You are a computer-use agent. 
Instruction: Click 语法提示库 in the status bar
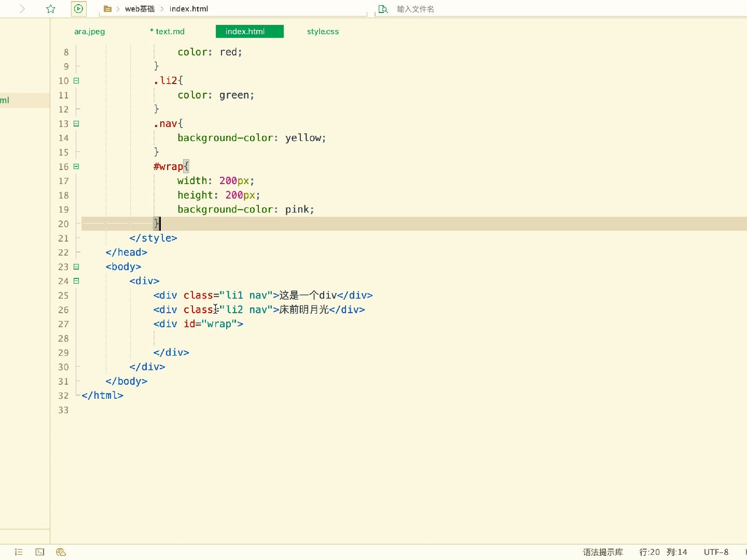point(603,552)
